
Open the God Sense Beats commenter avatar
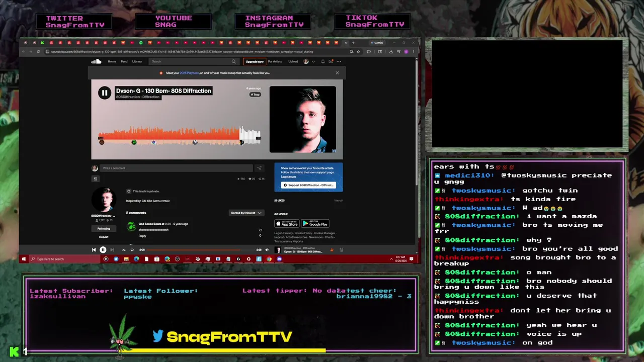(x=131, y=227)
